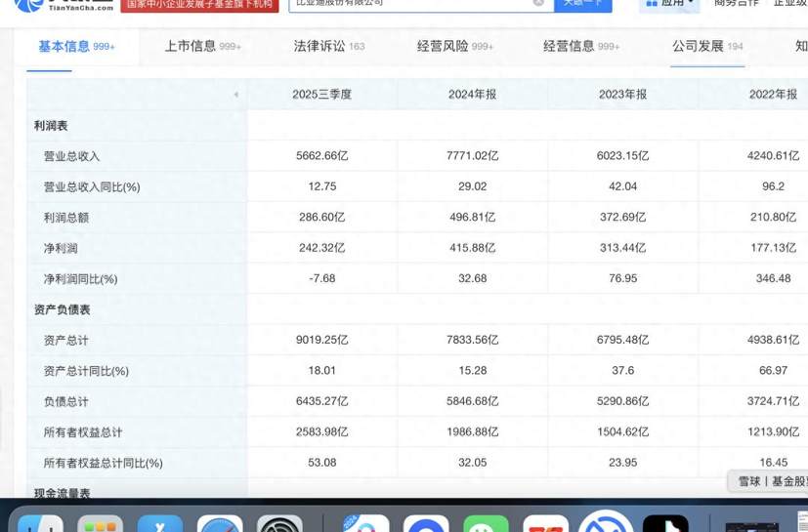Click the company name search field
808x532 pixels.
[x=410, y=4]
